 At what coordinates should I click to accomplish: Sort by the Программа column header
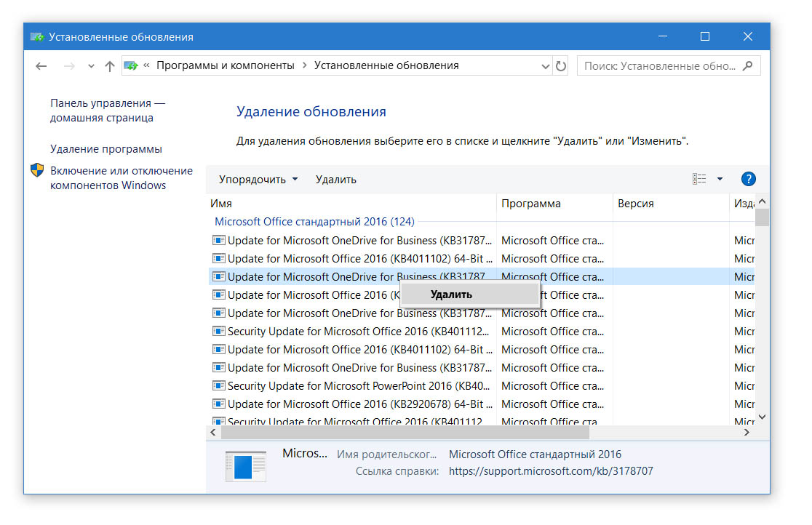[x=554, y=204]
